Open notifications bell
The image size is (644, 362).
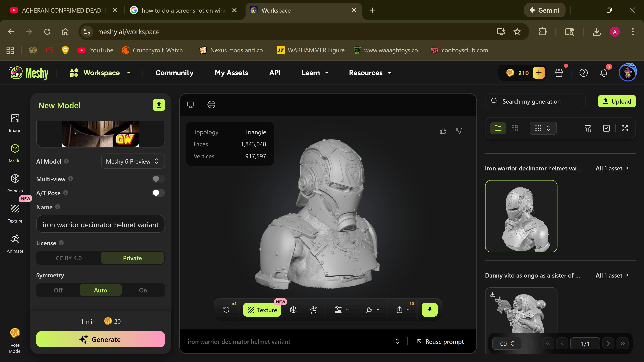[604, 73]
